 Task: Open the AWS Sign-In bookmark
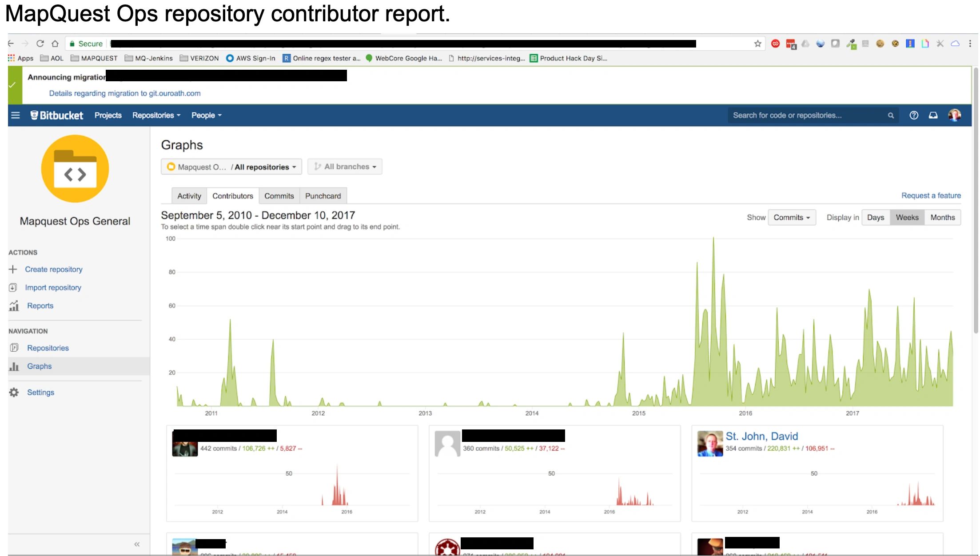coord(251,58)
